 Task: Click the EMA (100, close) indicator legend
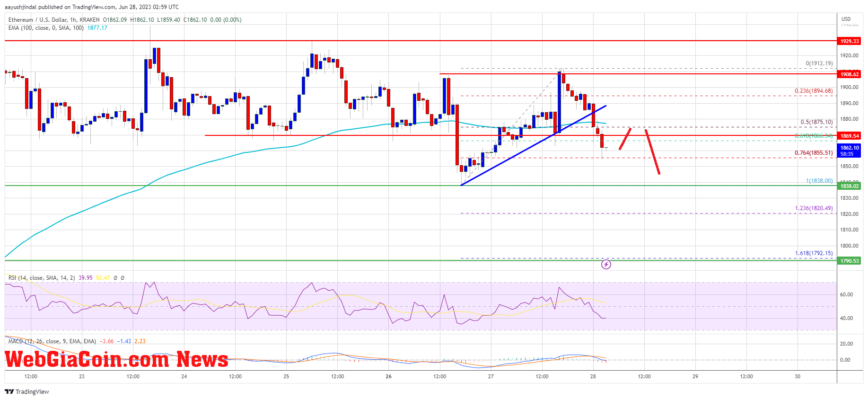[x=46, y=28]
